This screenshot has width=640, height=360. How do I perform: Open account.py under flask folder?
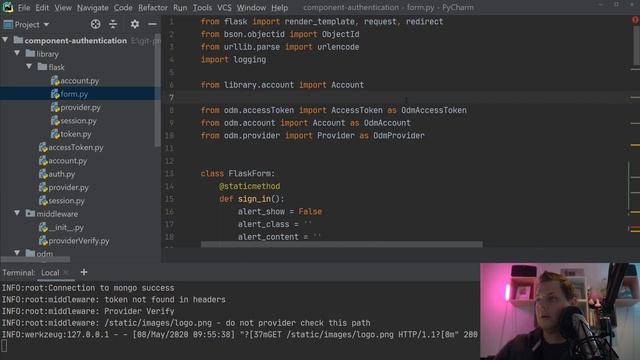(80, 81)
